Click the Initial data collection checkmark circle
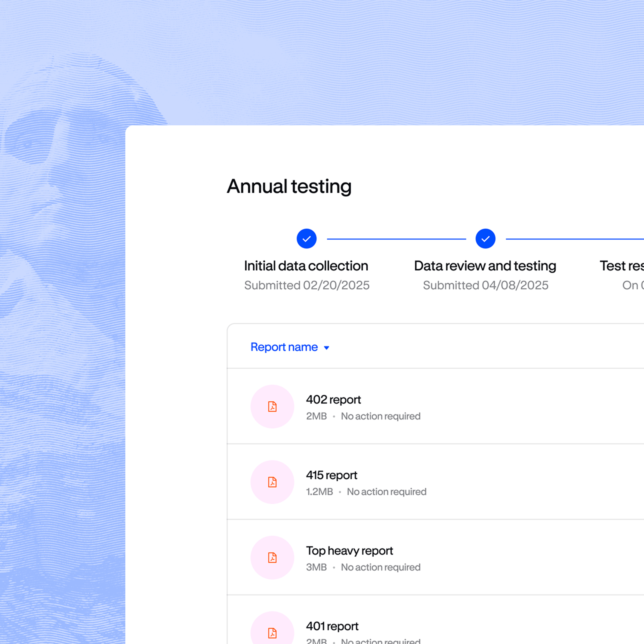Image resolution: width=644 pixels, height=644 pixels. click(x=306, y=239)
